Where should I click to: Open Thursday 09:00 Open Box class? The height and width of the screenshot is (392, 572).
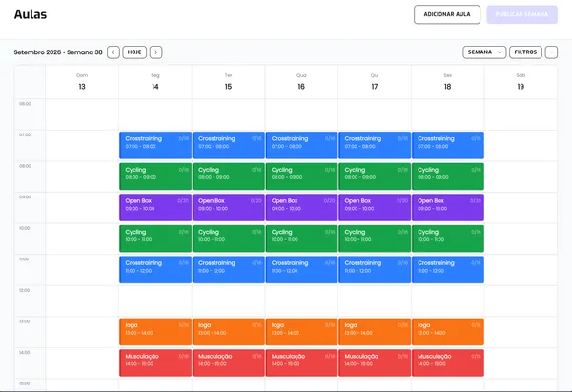tap(375, 207)
